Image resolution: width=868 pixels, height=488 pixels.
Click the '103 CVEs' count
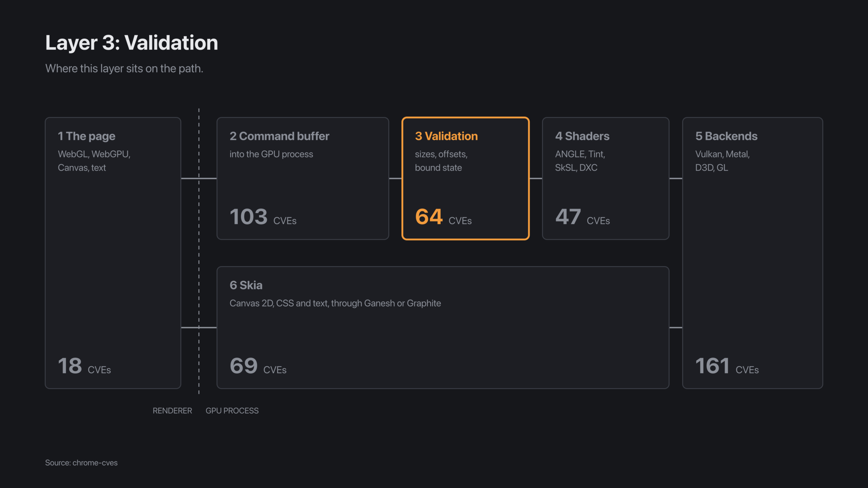[263, 217]
